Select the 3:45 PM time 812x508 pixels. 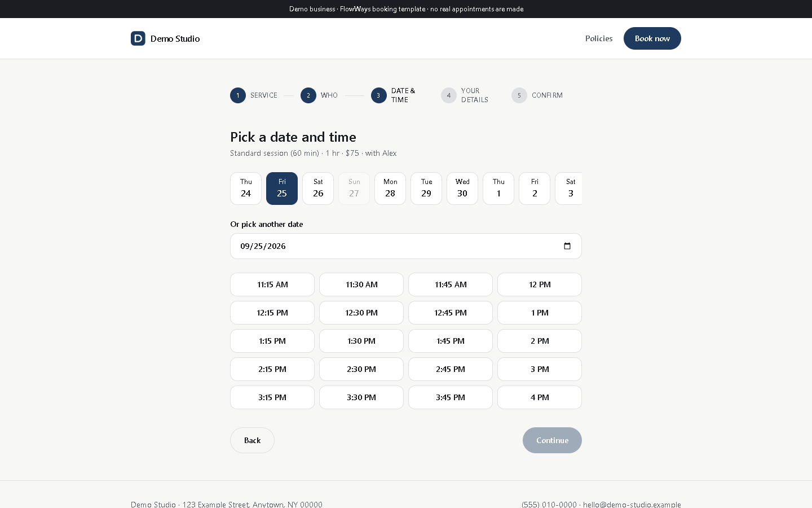(x=451, y=397)
